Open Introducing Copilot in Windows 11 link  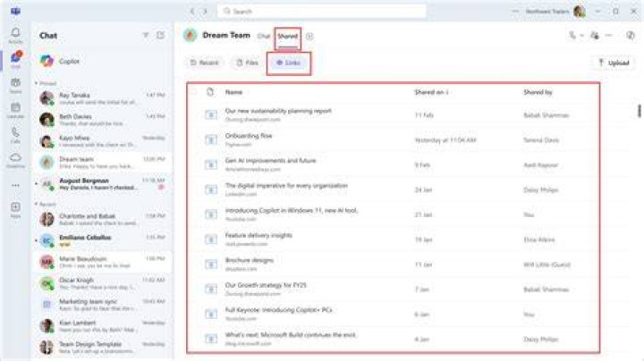click(292, 211)
